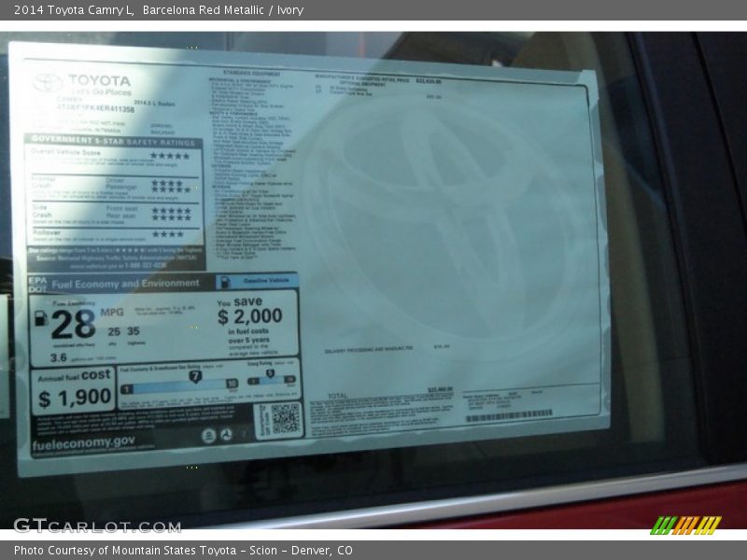Click the Gasoline Vehicle label
The height and width of the screenshot is (560, 747).
(x=266, y=281)
